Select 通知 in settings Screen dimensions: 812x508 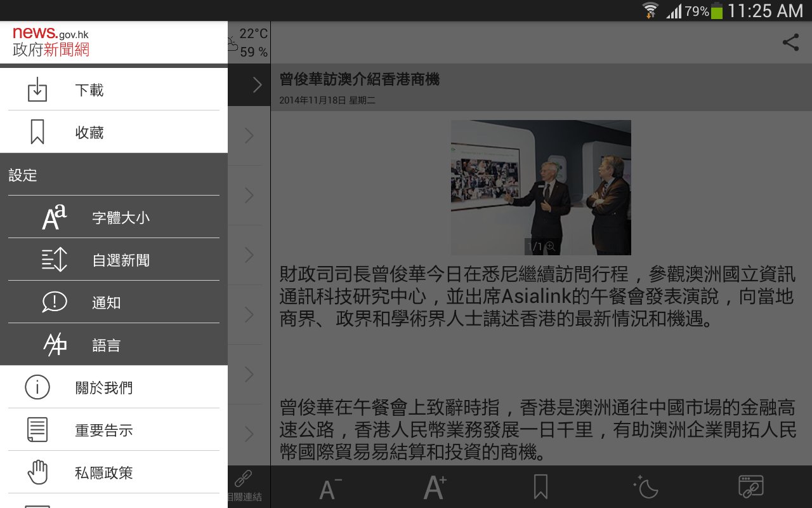(x=114, y=302)
